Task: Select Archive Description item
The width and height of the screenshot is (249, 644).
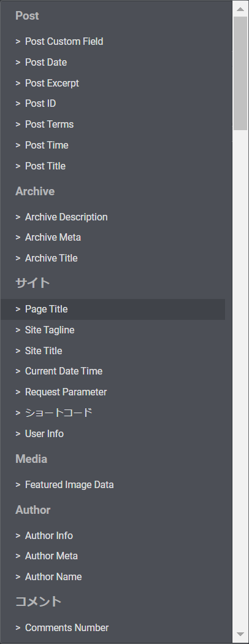Action: (x=113, y=217)
